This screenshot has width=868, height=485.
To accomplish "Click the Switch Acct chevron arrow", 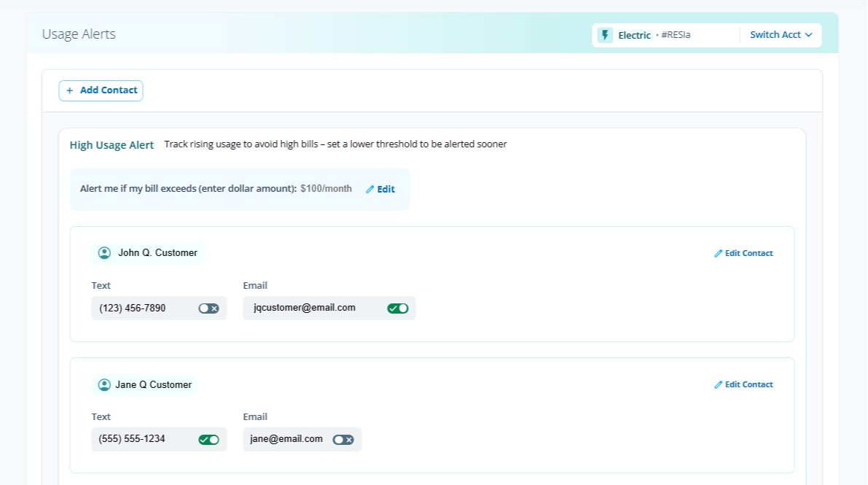I will pos(808,35).
